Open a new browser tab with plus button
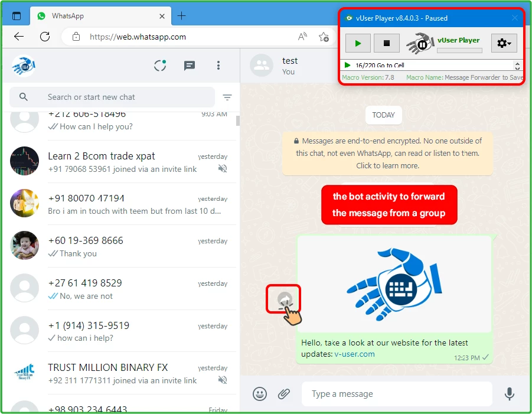The image size is (532, 414). click(181, 15)
